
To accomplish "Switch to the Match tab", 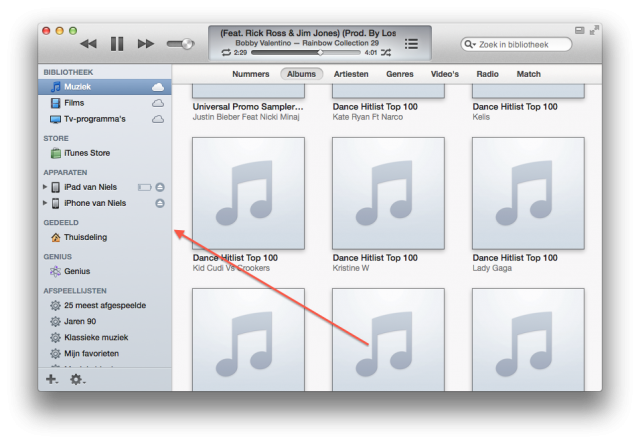I will pyautogui.click(x=529, y=74).
